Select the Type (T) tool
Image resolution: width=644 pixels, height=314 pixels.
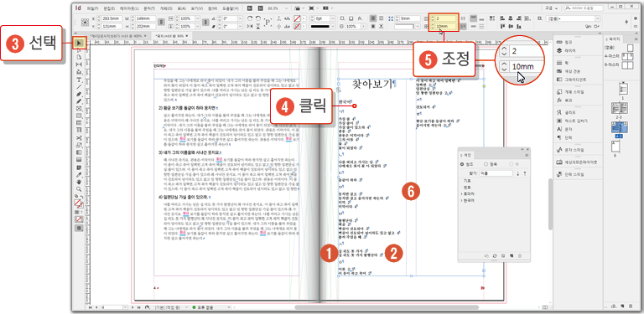[80, 80]
